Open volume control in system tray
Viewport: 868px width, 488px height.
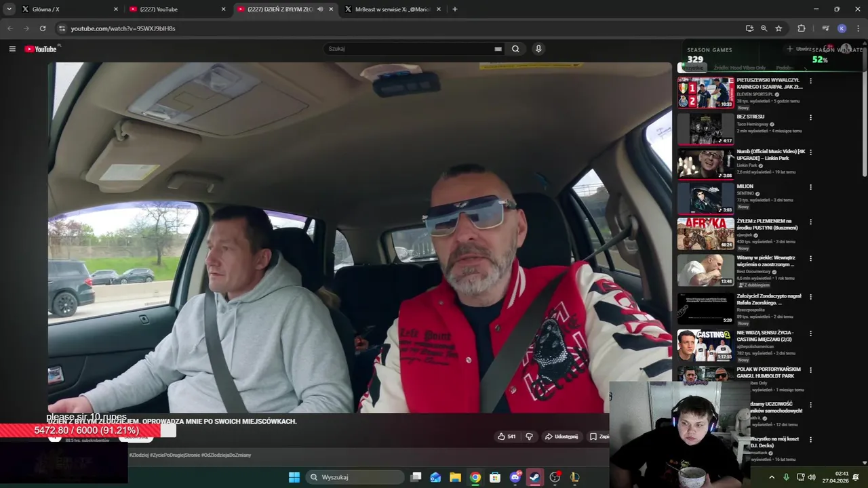812,477
